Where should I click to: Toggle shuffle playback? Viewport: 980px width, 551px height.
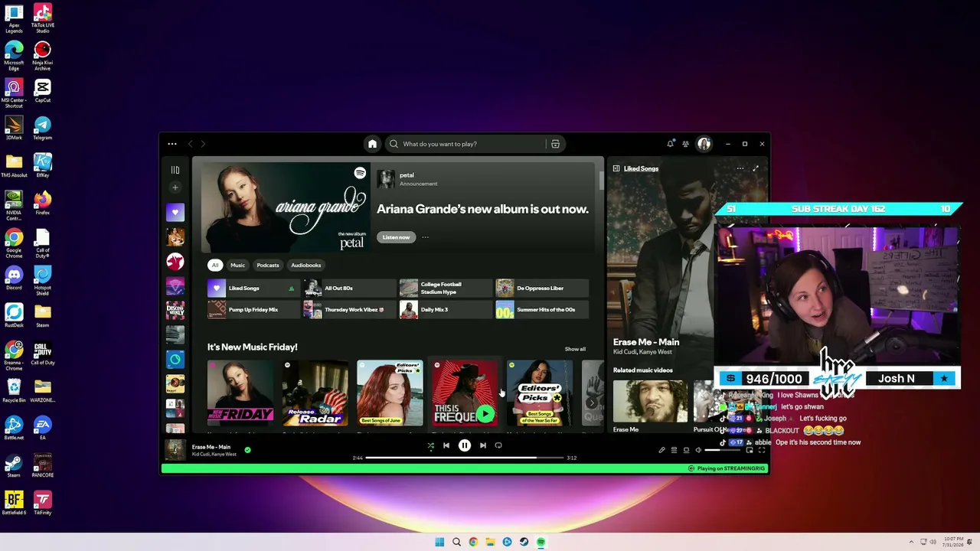tap(430, 445)
